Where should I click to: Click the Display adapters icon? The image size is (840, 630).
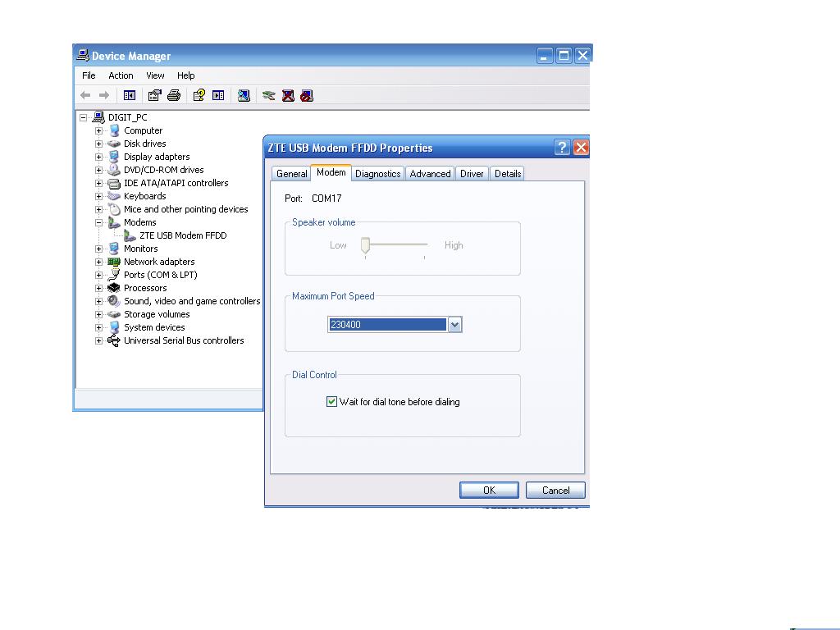pyautogui.click(x=113, y=157)
